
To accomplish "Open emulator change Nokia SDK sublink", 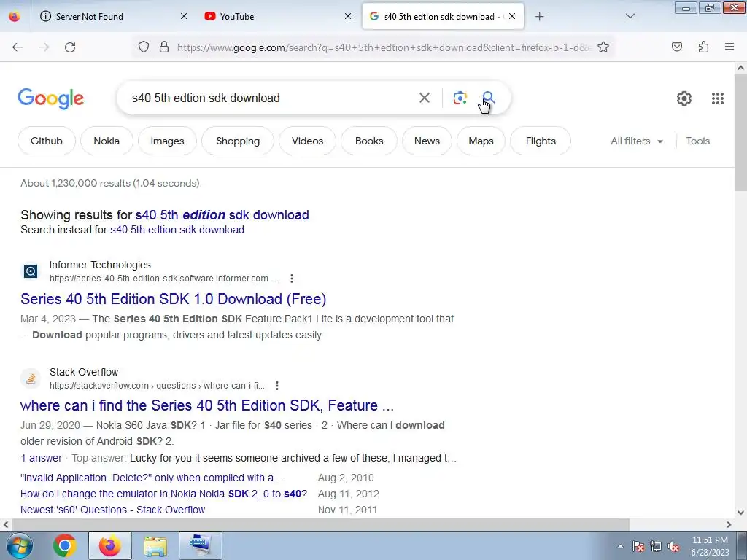I will [163, 494].
